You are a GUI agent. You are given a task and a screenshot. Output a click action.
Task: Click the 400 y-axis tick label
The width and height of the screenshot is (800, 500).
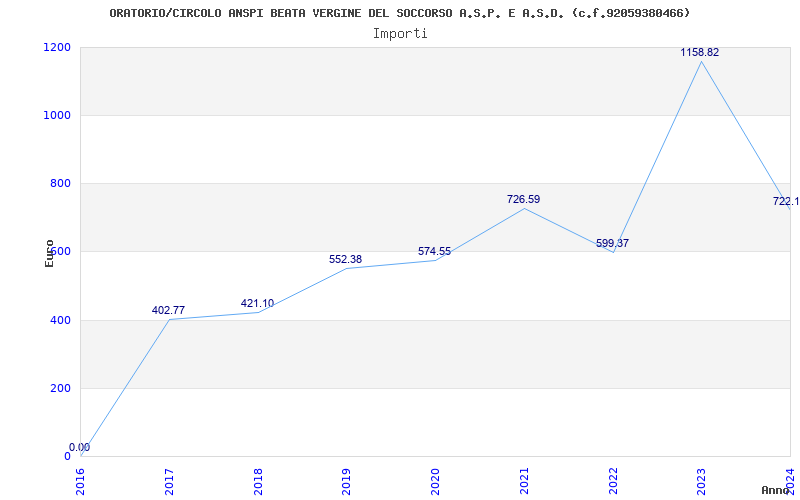(x=60, y=320)
